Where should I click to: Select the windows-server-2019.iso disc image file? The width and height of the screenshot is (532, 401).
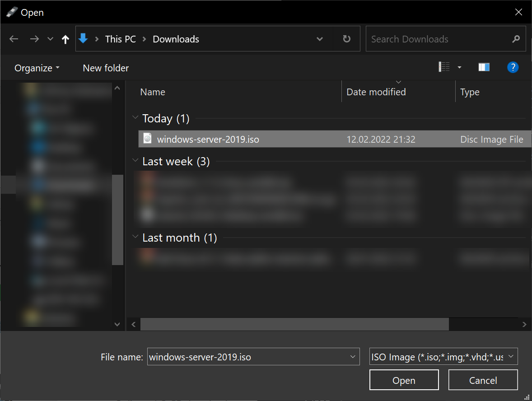click(x=208, y=140)
